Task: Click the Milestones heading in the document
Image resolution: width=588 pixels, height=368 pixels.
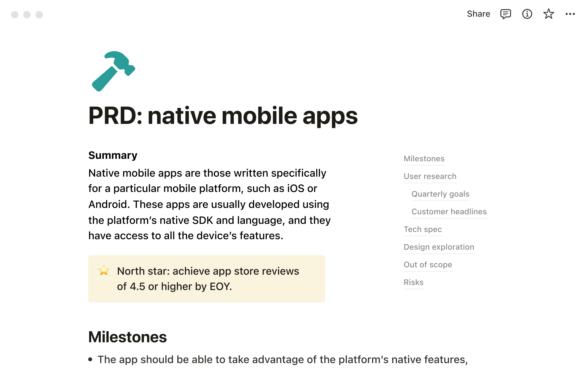Action: [127, 337]
